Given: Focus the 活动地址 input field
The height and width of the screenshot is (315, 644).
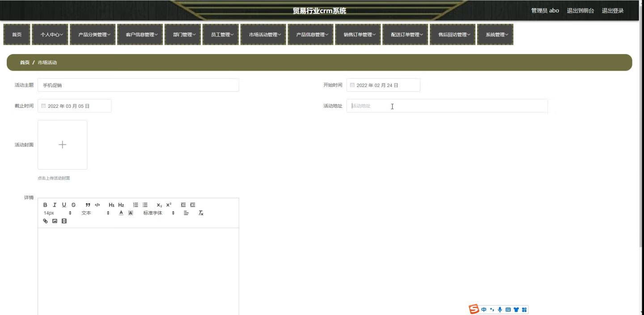Looking at the screenshot, I should (x=447, y=106).
